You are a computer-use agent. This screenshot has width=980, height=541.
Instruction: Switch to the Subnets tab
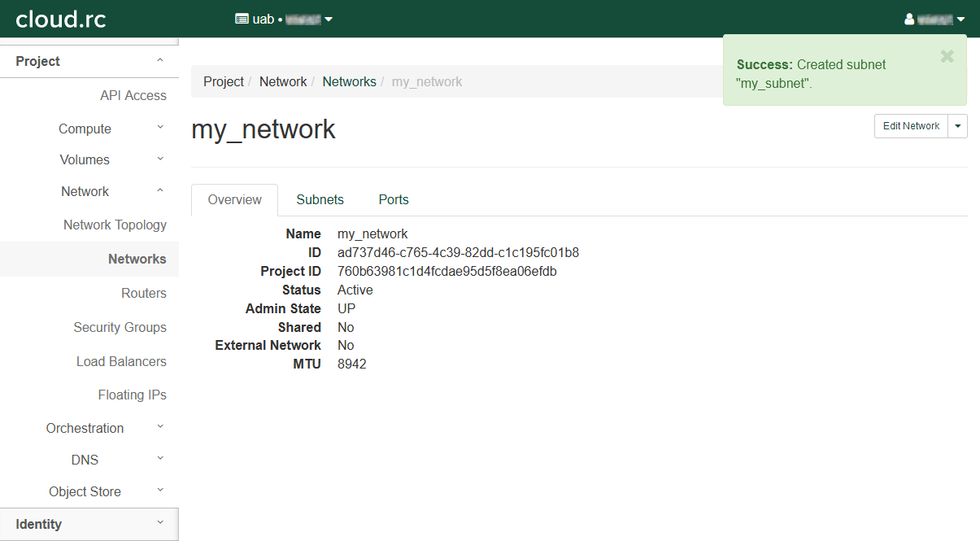(320, 199)
